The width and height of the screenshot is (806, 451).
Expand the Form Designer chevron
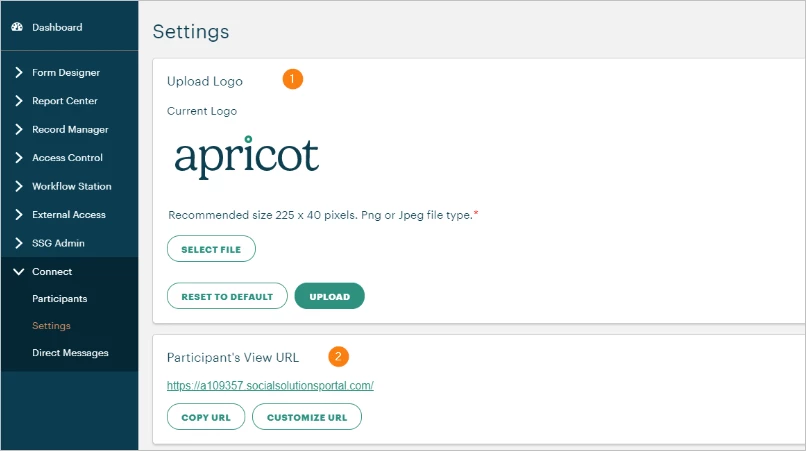coord(19,73)
